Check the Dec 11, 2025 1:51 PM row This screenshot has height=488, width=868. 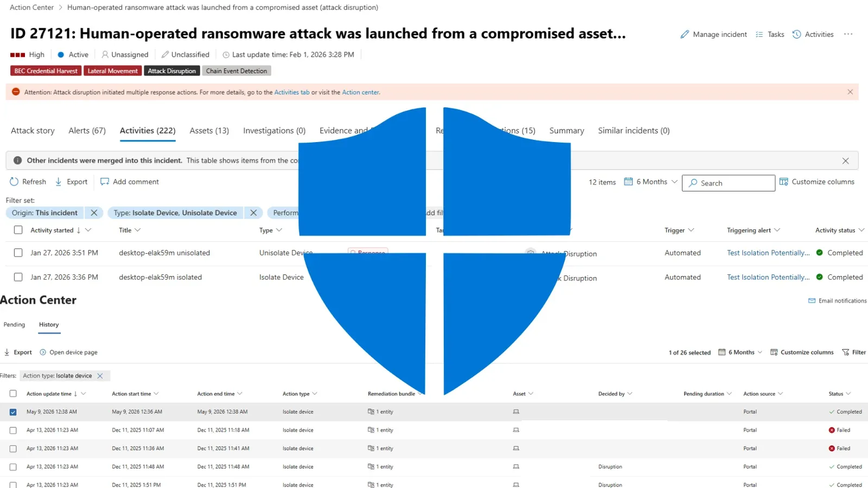coord(13,485)
